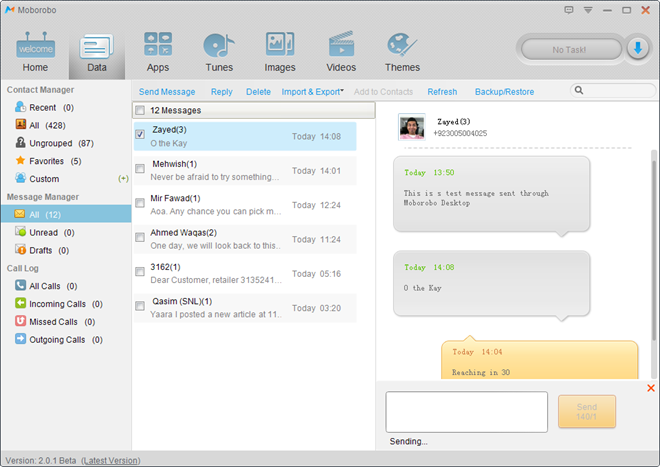
Task: Click the Latest Version link
Action: [111, 461]
